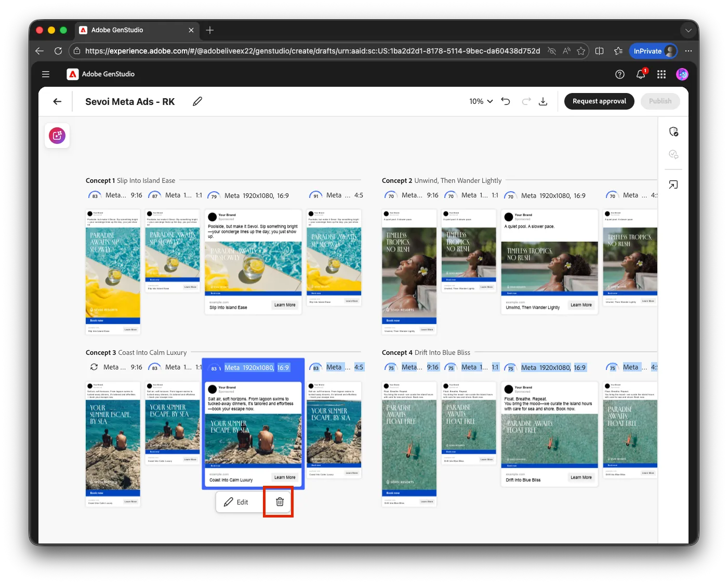The height and width of the screenshot is (584, 728).
Task: Click the Concept 4 Drift Into Blue Bliss heading
Action: [x=426, y=353]
